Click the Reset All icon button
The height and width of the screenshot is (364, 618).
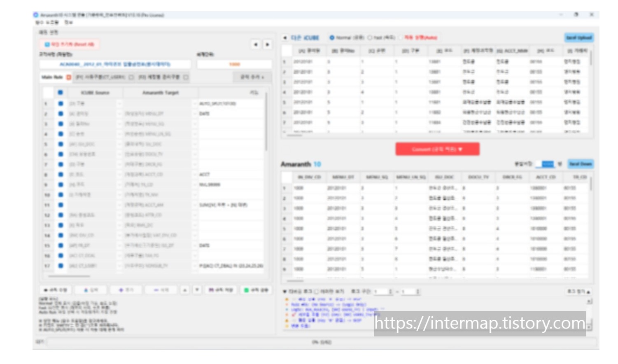[x=69, y=44]
